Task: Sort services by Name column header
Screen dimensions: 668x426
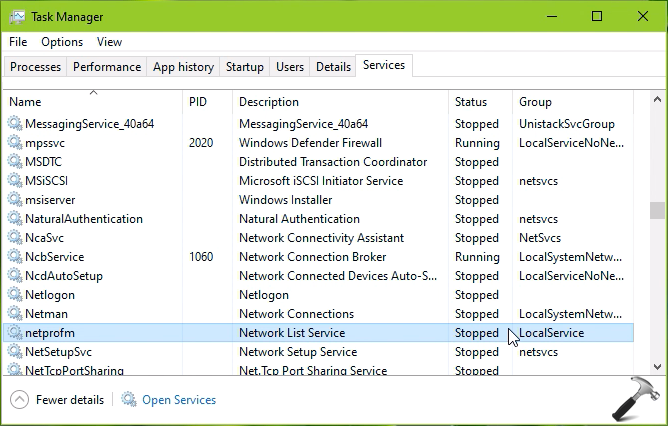Action: tap(25, 102)
